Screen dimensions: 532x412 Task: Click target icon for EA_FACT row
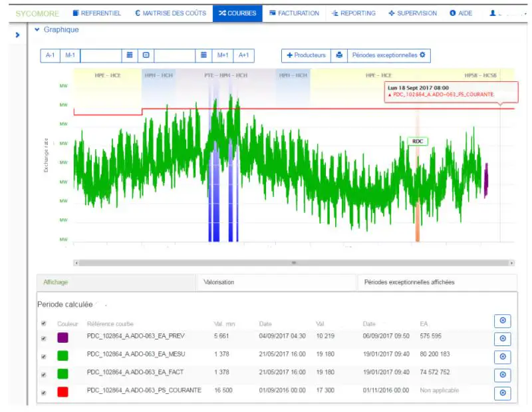tap(503, 374)
